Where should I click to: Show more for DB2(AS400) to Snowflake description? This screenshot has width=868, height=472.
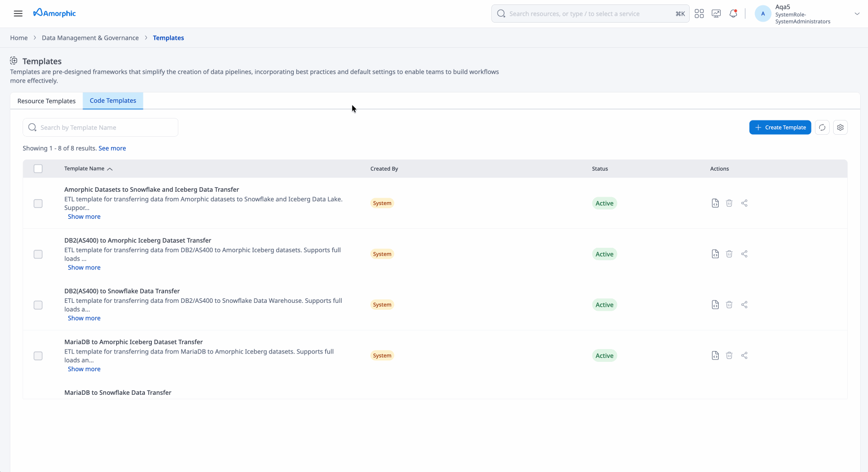(x=84, y=318)
